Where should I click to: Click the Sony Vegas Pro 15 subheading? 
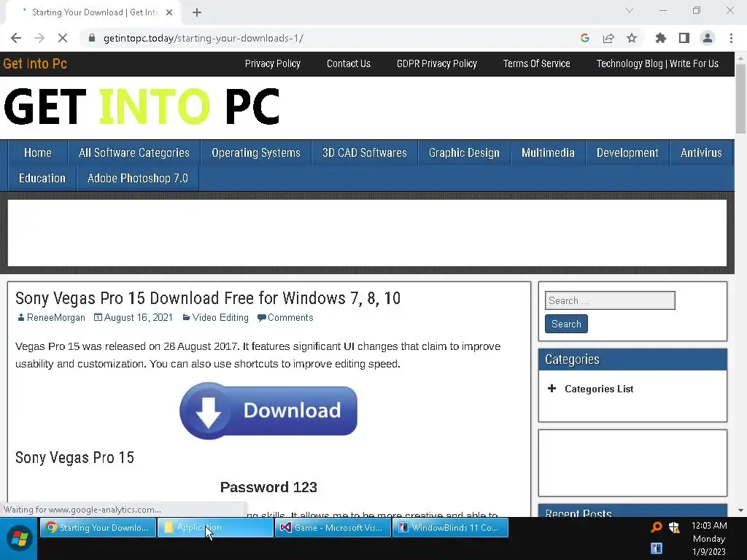pyautogui.click(x=74, y=458)
